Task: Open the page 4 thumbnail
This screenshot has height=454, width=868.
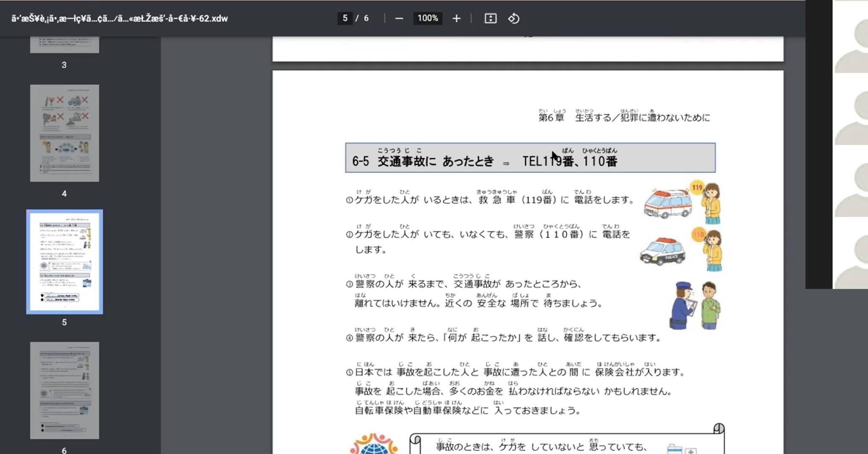Action: [64, 133]
